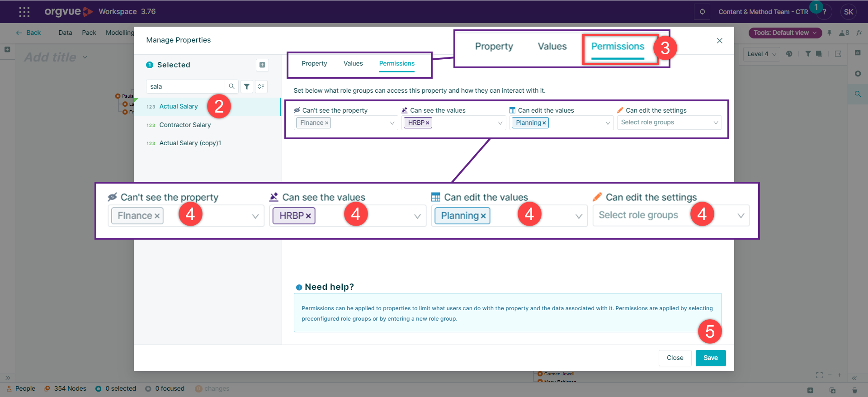The width and height of the screenshot is (868, 397).
Task: Click the Need help? info heading
Action: click(325, 287)
